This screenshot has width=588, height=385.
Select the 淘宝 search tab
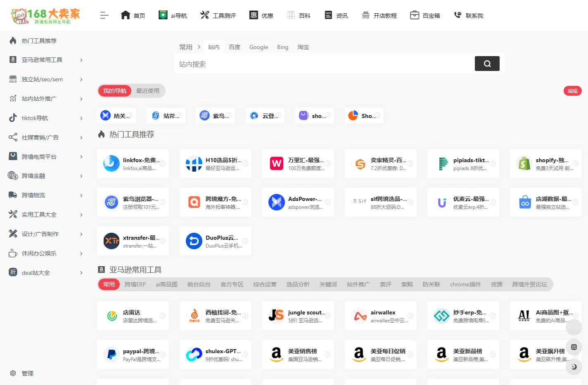[x=303, y=47]
